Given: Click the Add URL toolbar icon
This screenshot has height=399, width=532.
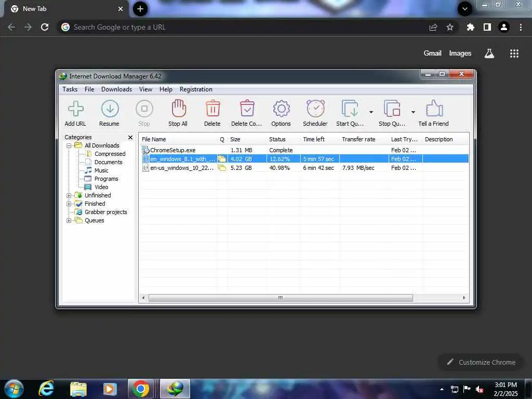Looking at the screenshot, I should coord(75,113).
